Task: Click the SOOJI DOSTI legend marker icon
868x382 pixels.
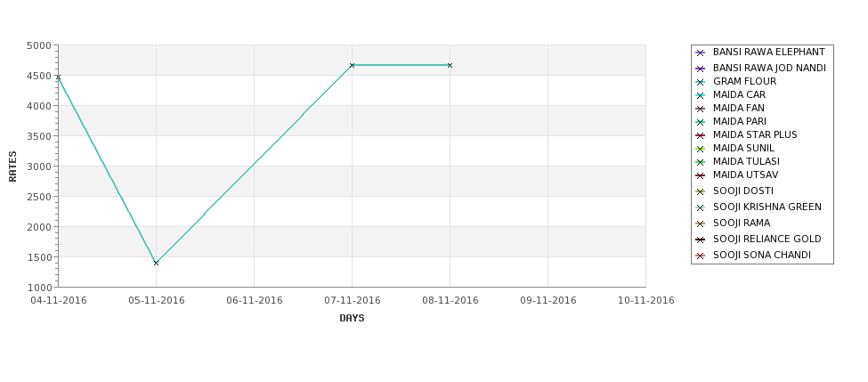Action: (x=700, y=191)
